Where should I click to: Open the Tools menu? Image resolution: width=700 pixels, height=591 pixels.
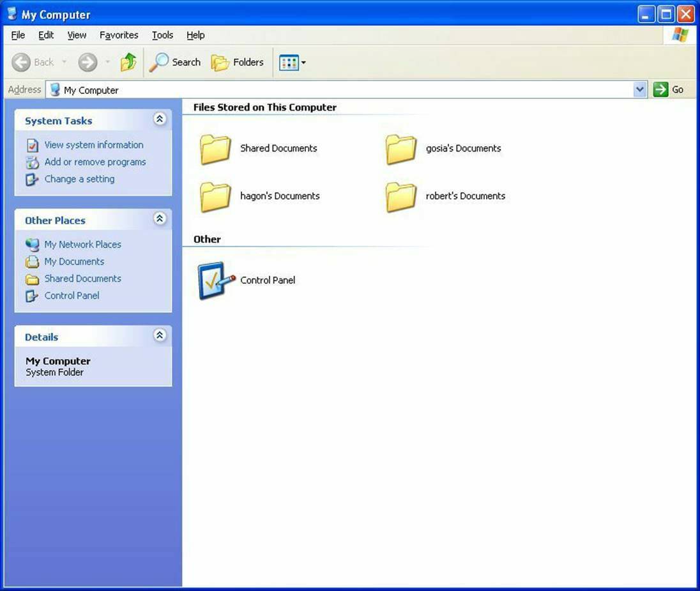[x=162, y=35]
